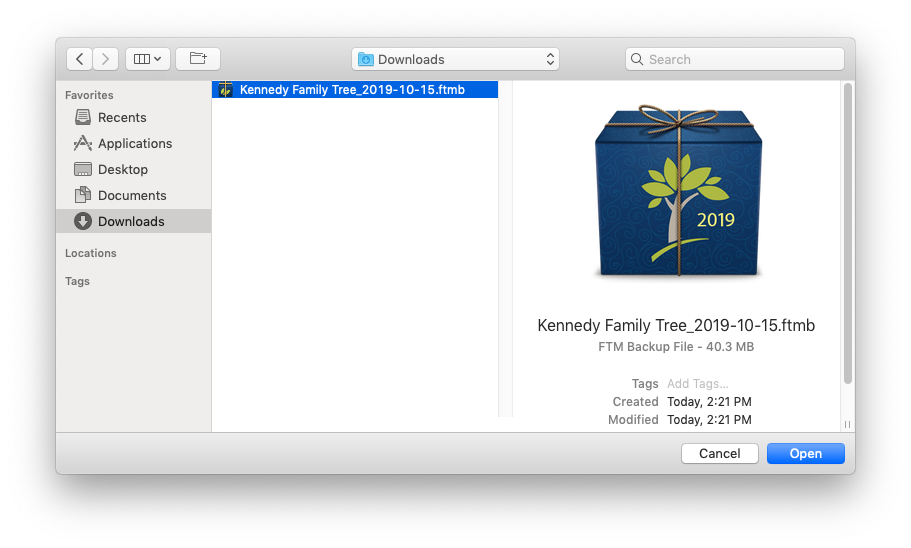The image size is (911, 548).
Task: Click the preview file name title text
Action: coord(676,325)
